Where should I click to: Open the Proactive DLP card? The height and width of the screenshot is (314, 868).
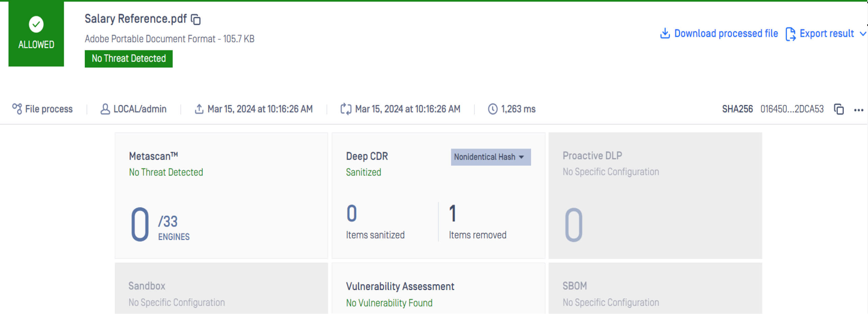tap(655, 195)
